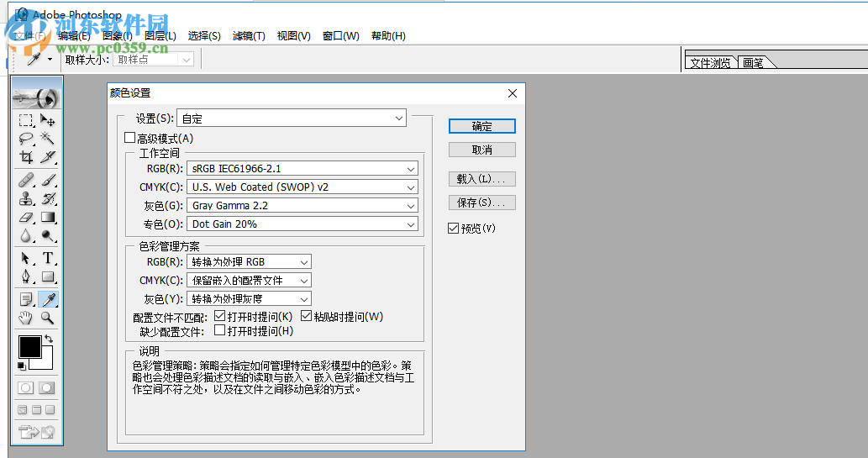Open the 选择(S) menu
The image size is (868, 458).
204,36
